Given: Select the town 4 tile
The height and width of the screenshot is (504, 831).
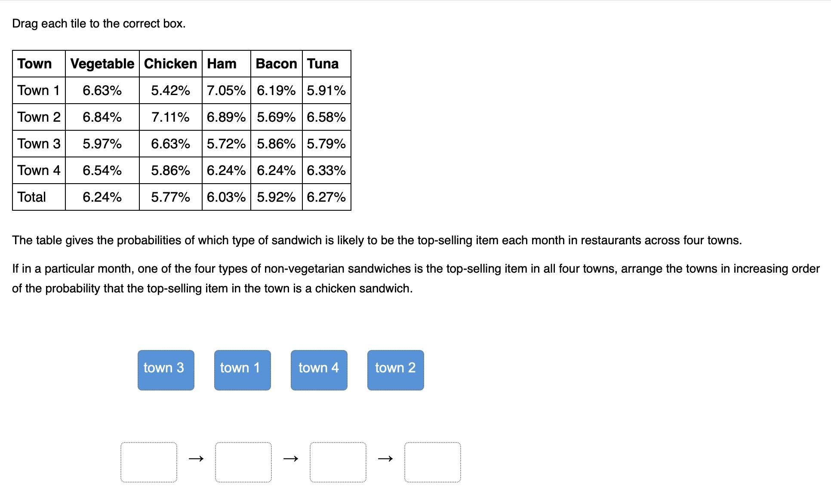Looking at the screenshot, I should [x=319, y=370].
